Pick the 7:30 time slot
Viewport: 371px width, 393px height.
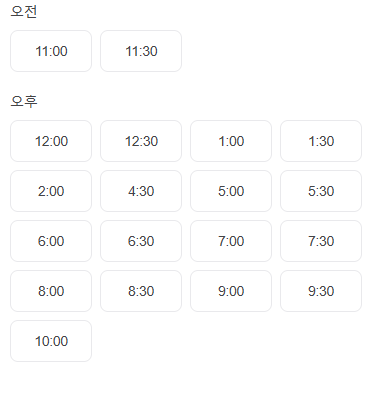click(321, 241)
